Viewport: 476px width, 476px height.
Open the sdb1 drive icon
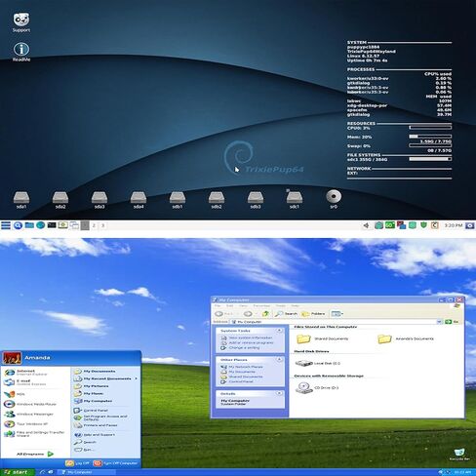point(178,200)
